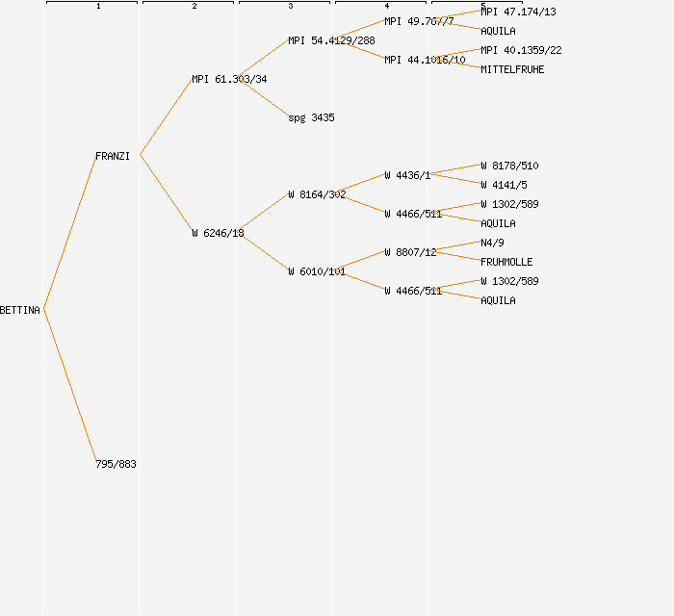Click ancestor W 8164/302
Viewport: 674px width, 616px height.
[x=317, y=194]
